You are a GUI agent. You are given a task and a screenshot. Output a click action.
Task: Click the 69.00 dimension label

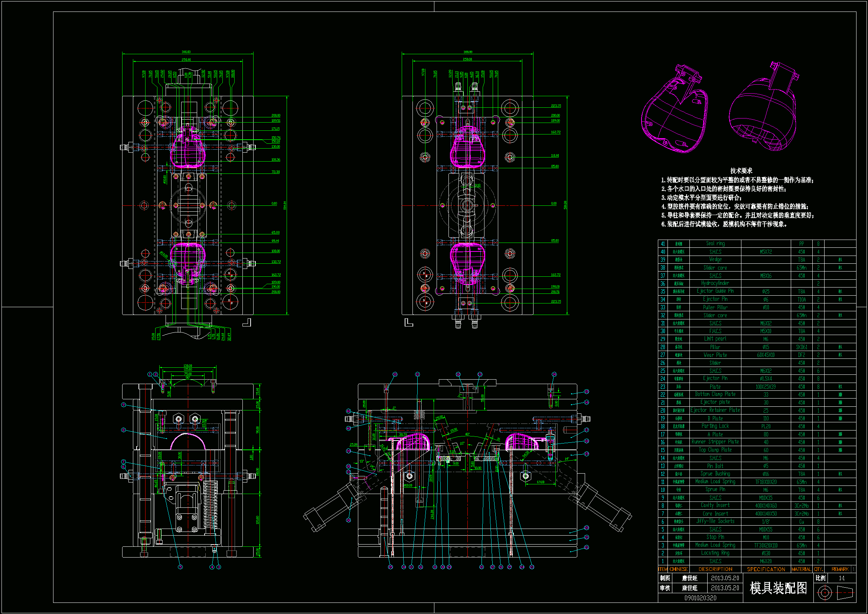(541, 482)
